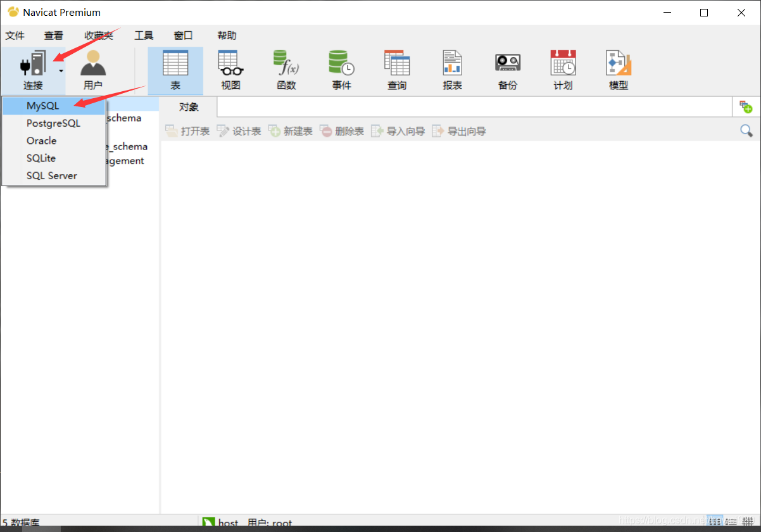Choose SQLite connection type
Viewport: 761px width, 532px height.
(x=54, y=158)
